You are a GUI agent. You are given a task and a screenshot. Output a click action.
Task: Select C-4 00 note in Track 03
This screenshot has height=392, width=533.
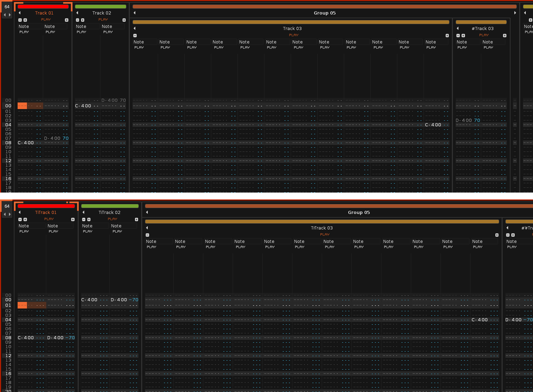433,125
